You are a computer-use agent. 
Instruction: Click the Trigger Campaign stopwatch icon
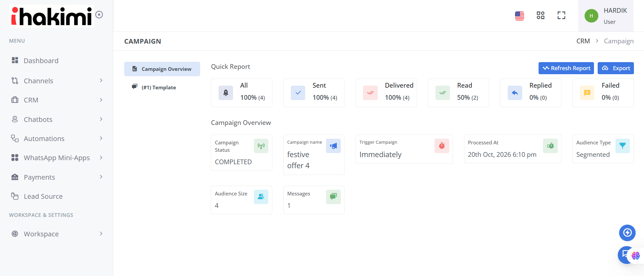tap(442, 146)
